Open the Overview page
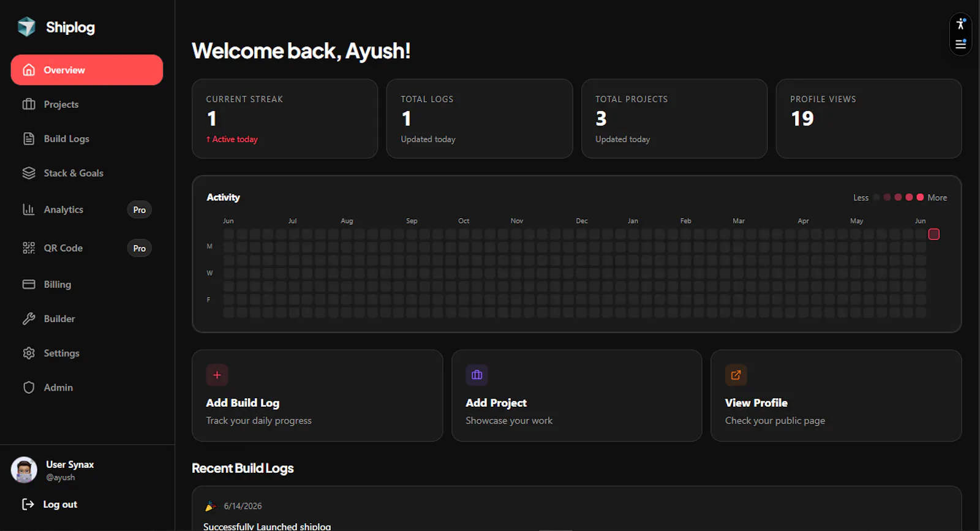Screen dimensions: 980x531 (87, 70)
